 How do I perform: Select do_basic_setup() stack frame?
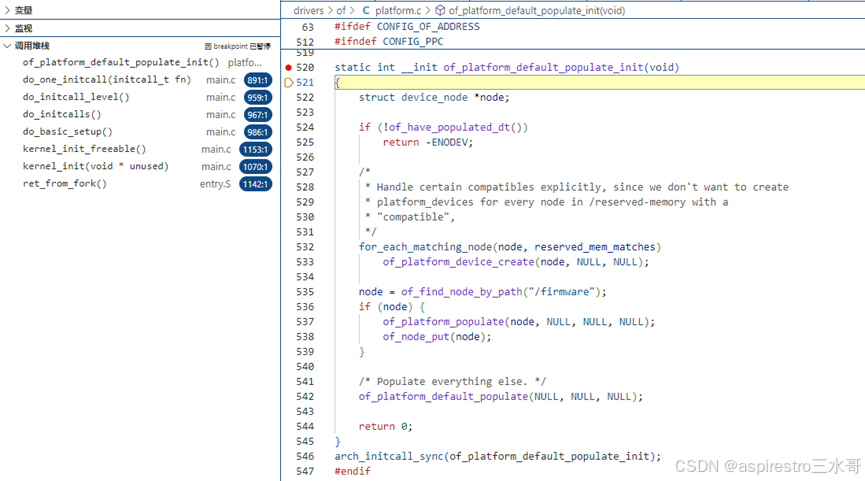(140, 132)
